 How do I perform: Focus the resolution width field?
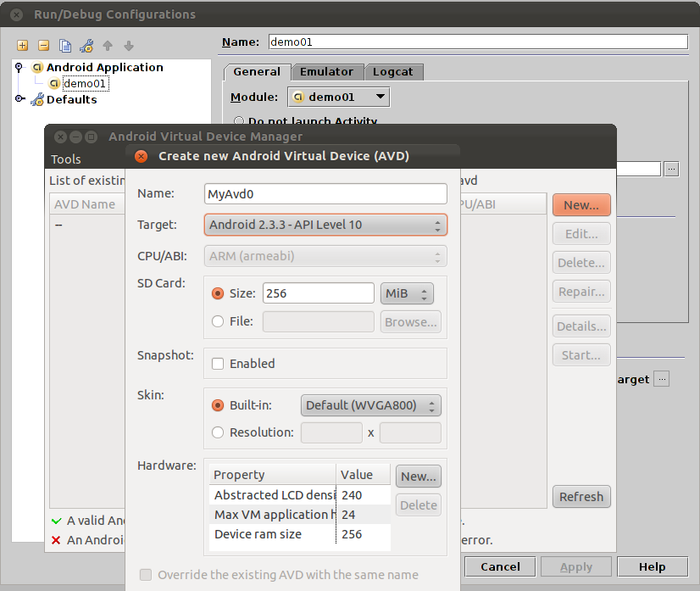point(331,433)
